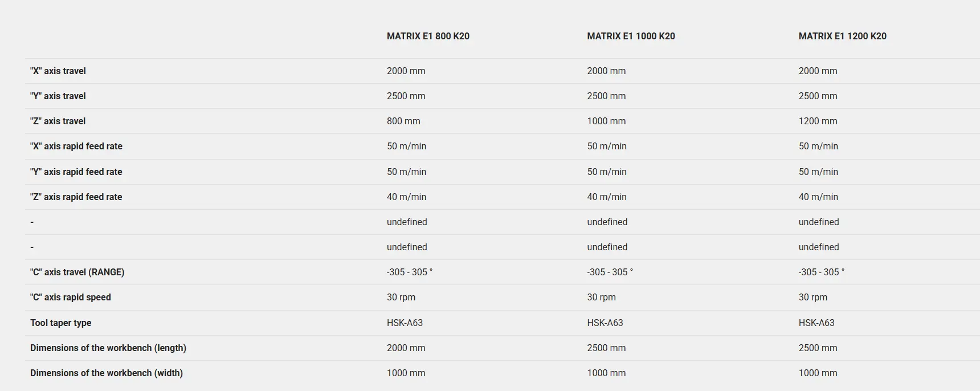Click the "Z" axis travel label
The height and width of the screenshot is (391, 980).
(58, 121)
